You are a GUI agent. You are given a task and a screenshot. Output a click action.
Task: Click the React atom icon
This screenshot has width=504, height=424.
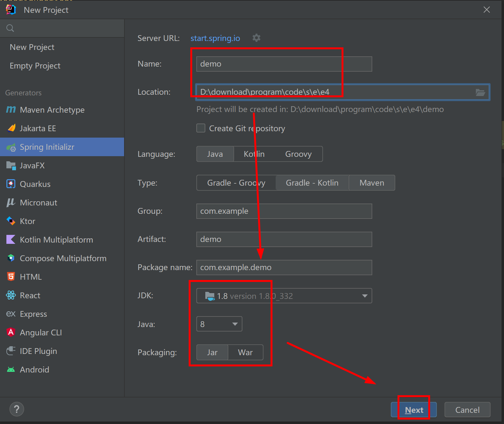(x=11, y=295)
